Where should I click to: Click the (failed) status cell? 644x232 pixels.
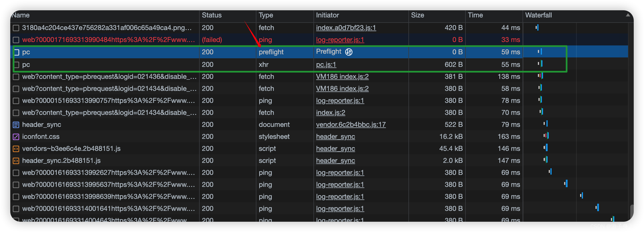pos(212,40)
